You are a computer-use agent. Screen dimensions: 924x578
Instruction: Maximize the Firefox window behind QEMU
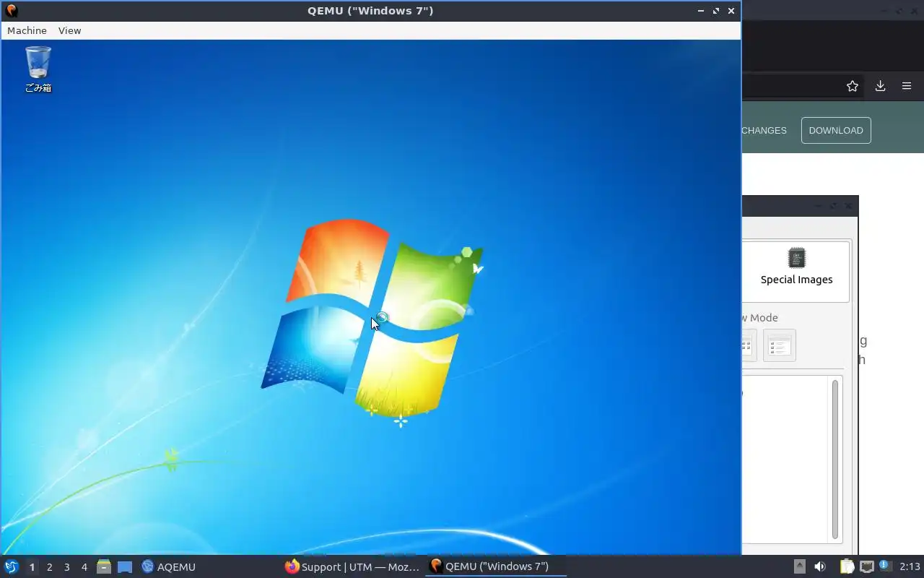(x=900, y=11)
